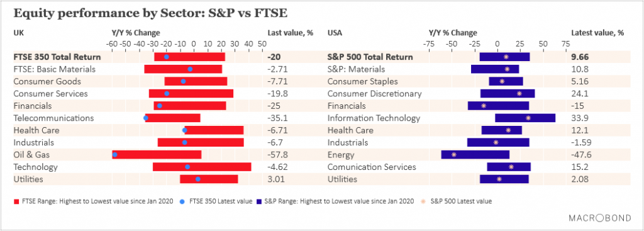Click the UK Y/Y % Change axis header
This screenshot has height=231, width=644.
click(x=136, y=33)
